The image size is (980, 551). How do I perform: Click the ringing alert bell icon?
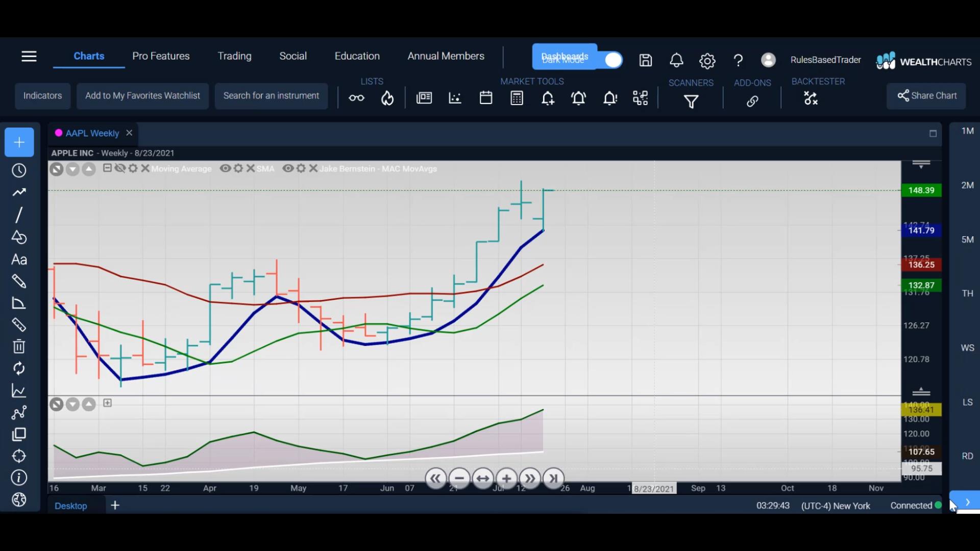pos(579,98)
